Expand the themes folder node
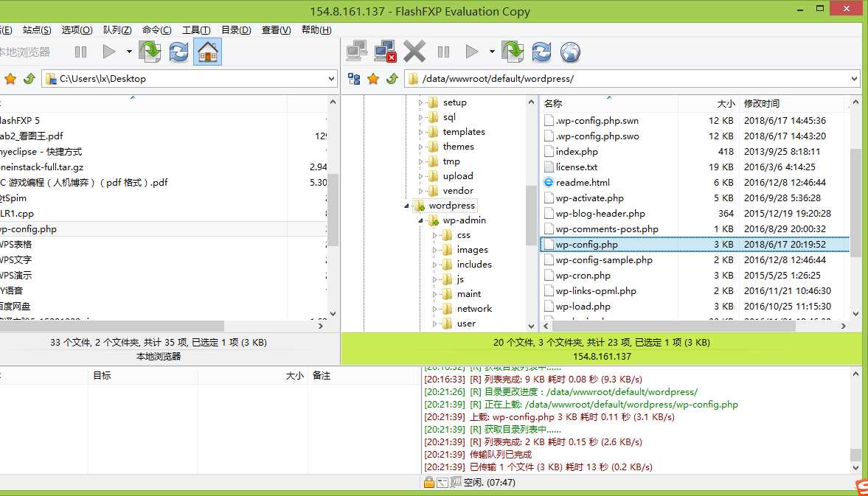868x496 pixels. click(x=420, y=147)
